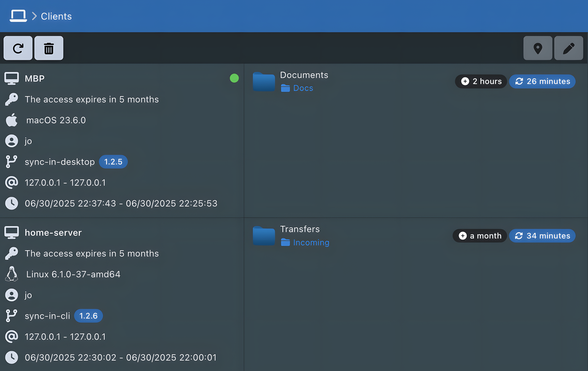Click the Clients breadcrumb label
Image resolution: width=588 pixels, height=371 pixels.
[x=56, y=16]
